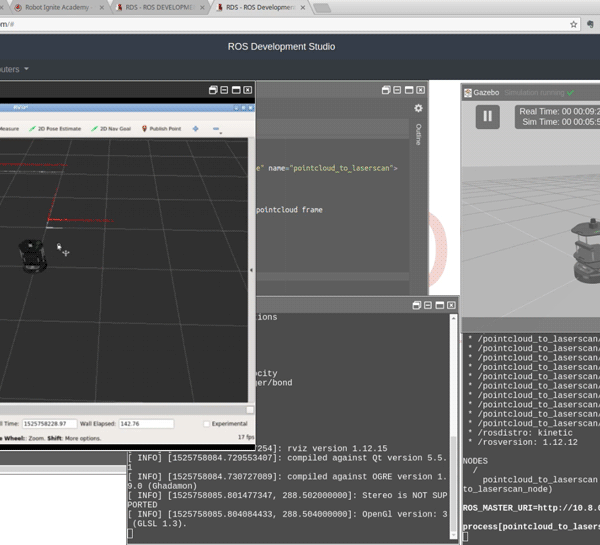Select the Measure tool in RViz toolbar

[9, 129]
